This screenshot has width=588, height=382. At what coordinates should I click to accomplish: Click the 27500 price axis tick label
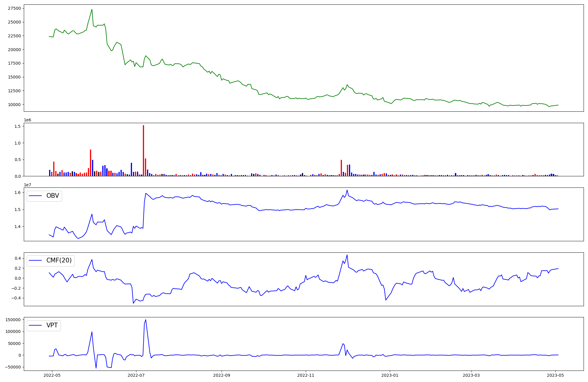pyautogui.click(x=14, y=8)
